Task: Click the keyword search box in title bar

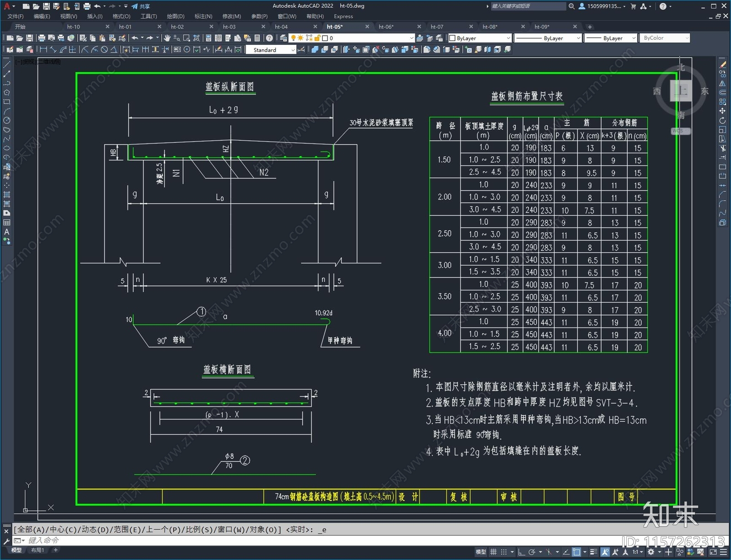Action: (x=528, y=6)
